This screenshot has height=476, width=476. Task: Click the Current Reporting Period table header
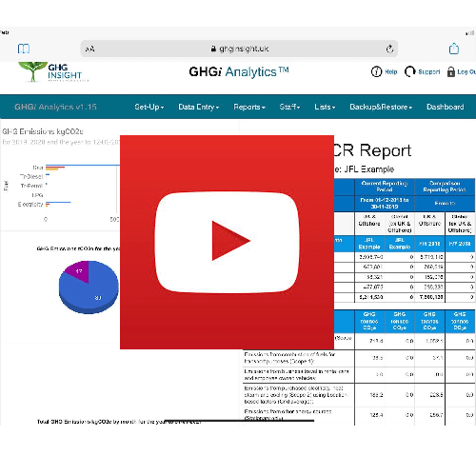(385, 187)
